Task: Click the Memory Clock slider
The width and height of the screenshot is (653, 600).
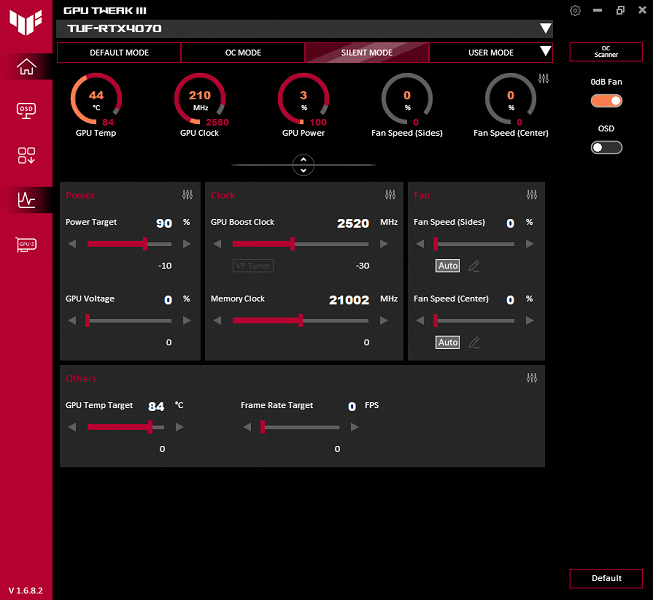Action: point(301,320)
